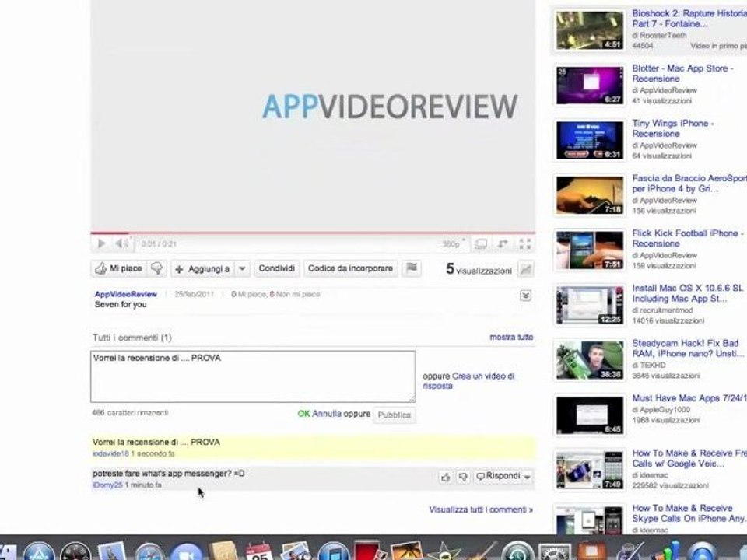Expand the Aggiungi a dropdown arrow
Viewport: 747px width, 560px height.
[242, 269]
